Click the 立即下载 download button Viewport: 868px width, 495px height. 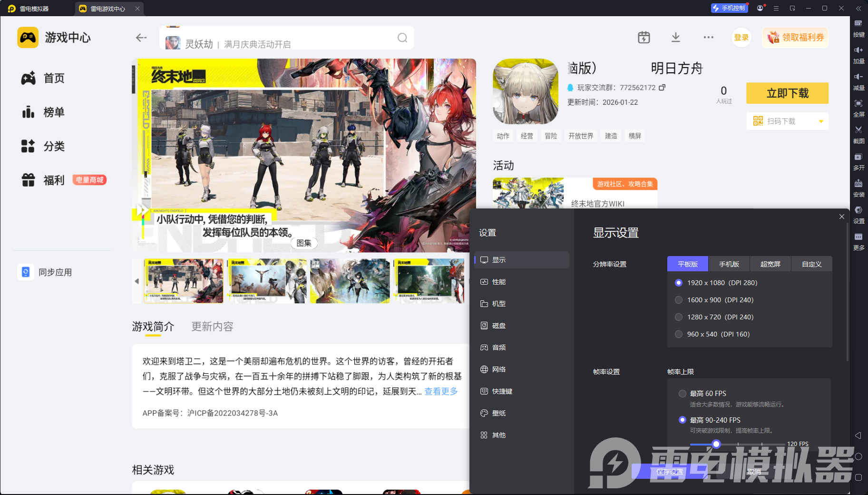tap(787, 93)
